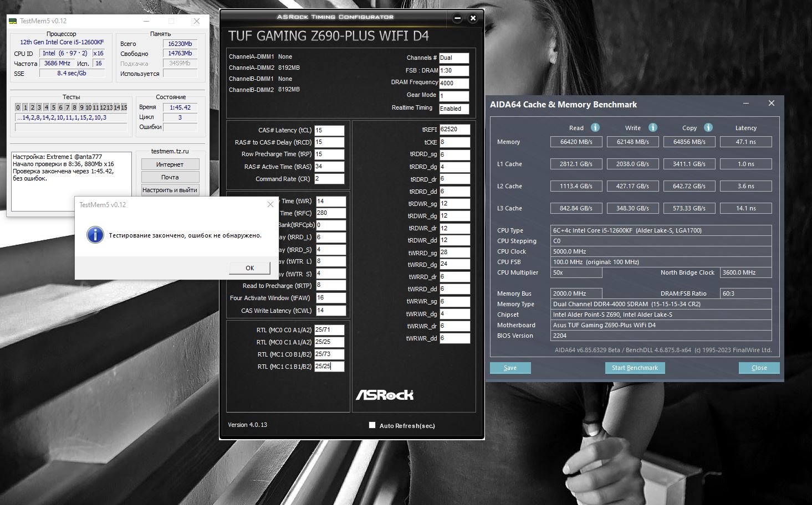Select the RAS# to CAS# Delay (tRCD) field
812x505 pixels.
click(x=329, y=142)
